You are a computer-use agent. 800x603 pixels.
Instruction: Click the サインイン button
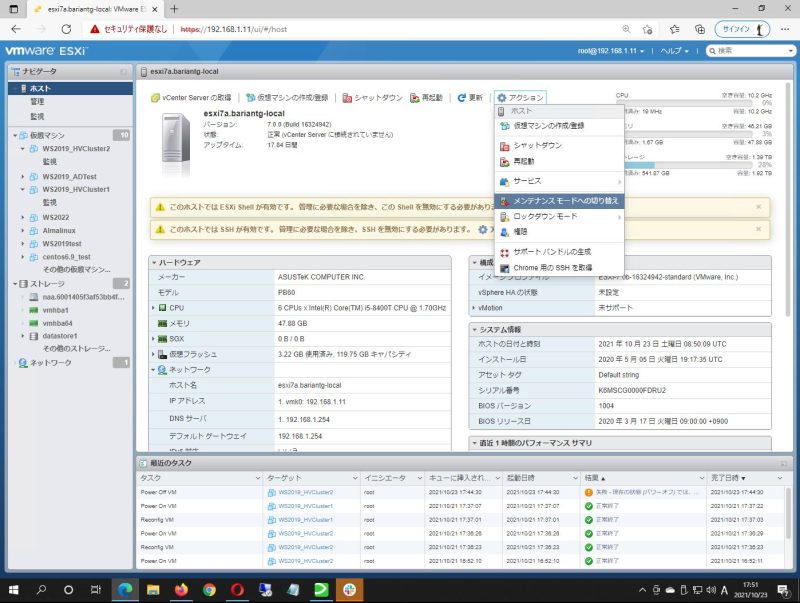[742, 29]
